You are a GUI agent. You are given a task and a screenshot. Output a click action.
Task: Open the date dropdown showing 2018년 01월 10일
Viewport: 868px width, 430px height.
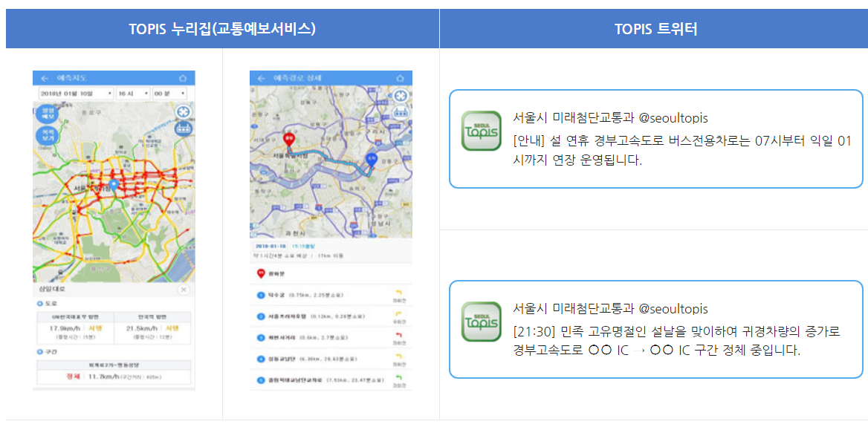[x=76, y=94]
